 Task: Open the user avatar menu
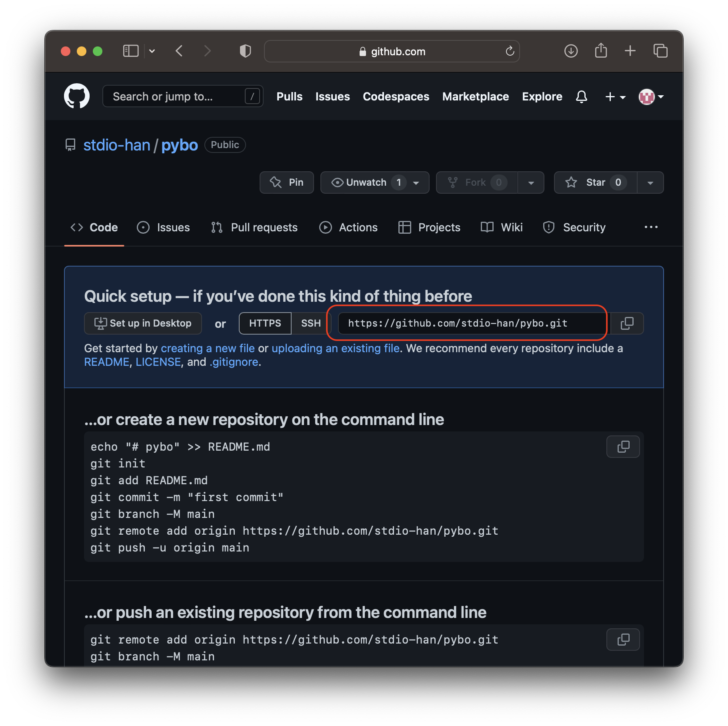(x=651, y=96)
